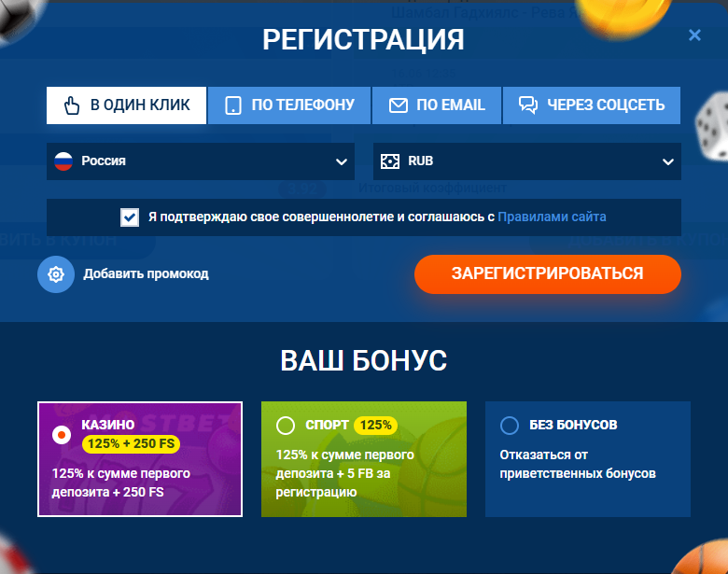Click the banknote currency icon
The image size is (728, 574).
(390, 161)
